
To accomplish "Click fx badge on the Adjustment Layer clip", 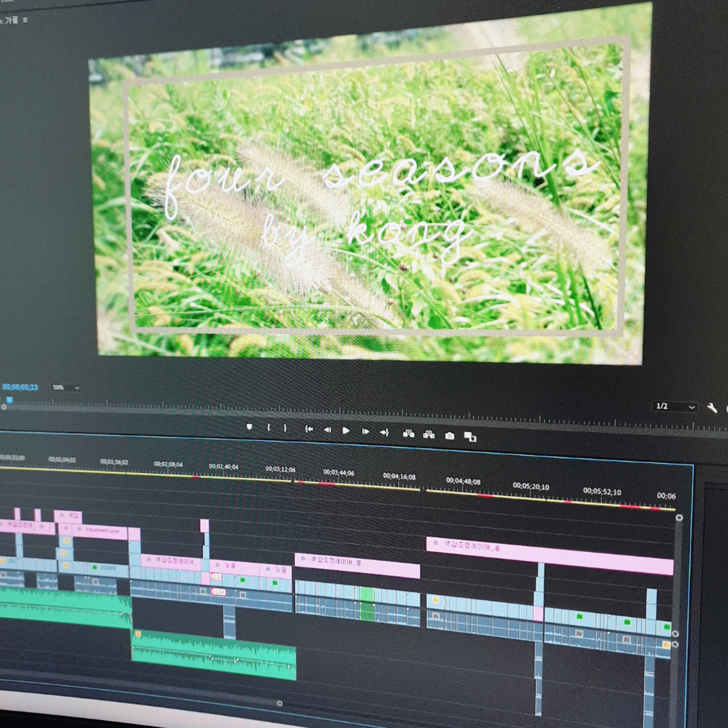I will 80,529.
